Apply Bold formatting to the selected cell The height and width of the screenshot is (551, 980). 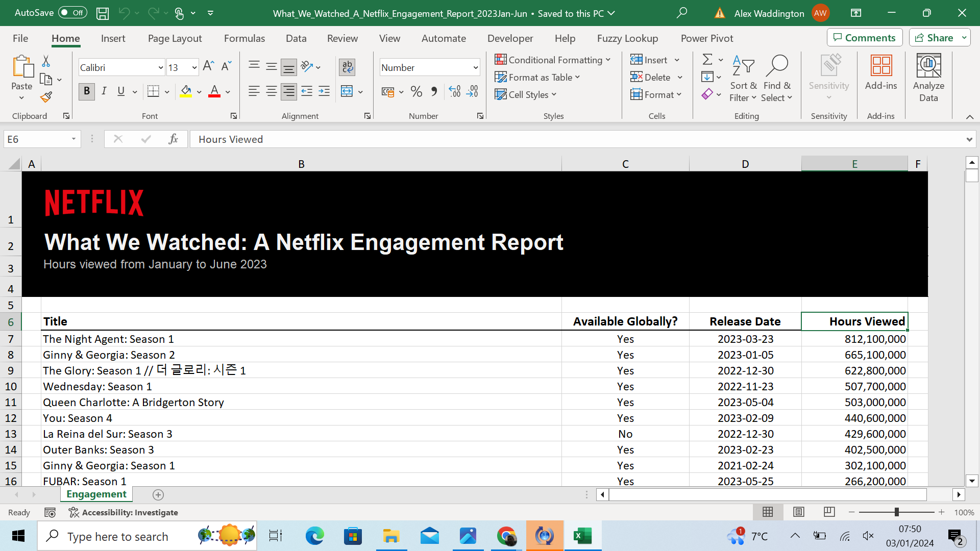86,91
